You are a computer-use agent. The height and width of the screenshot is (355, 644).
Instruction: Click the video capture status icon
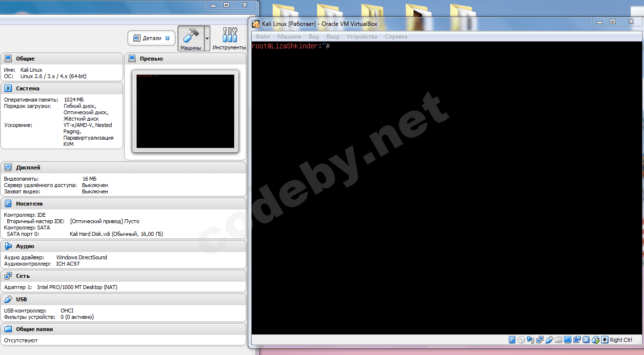[577, 340]
